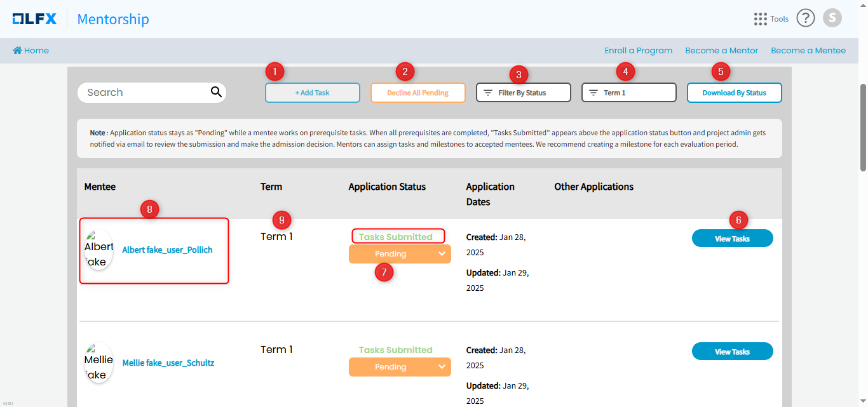868x407 pixels.
Task: Open the Become a Mentor page
Action: pyautogui.click(x=721, y=51)
